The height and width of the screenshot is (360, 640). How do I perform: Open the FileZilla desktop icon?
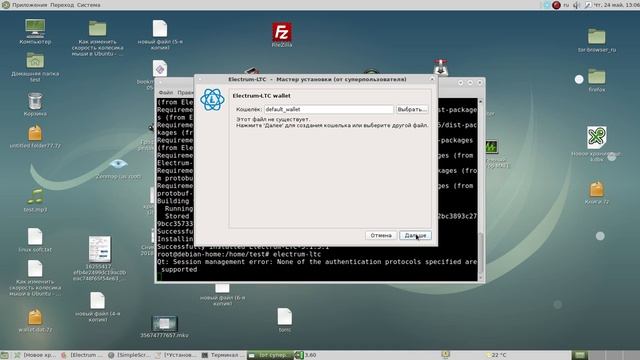[x=282, y=35]
